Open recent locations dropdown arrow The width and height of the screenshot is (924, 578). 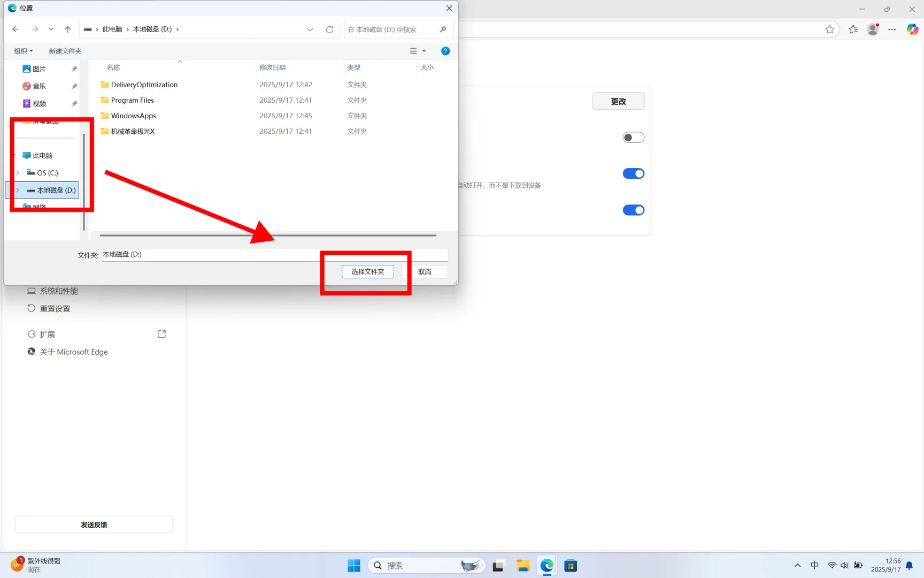[x=51, y=29]
